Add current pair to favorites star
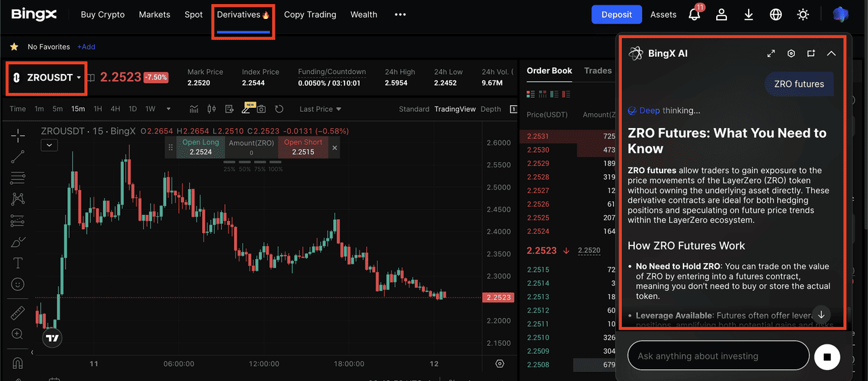Image resolution: width=868 pixels, height=381 pixels. pos(14,47)
